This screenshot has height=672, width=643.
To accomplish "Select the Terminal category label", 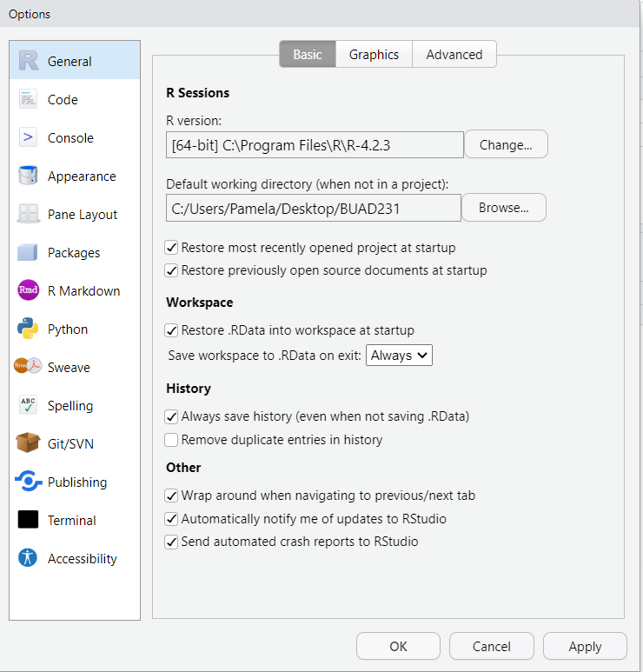I will coord(71,520).
